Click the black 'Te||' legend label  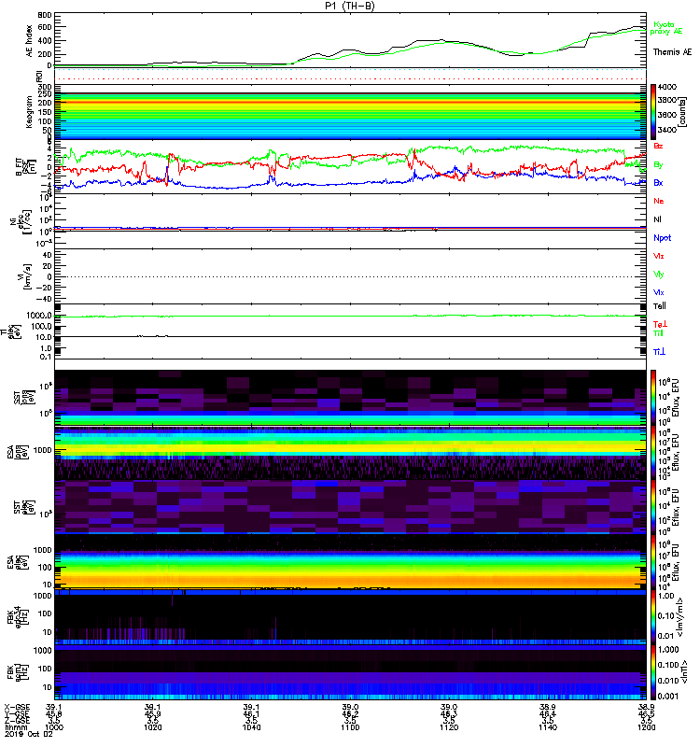click(x=660, y=306)
